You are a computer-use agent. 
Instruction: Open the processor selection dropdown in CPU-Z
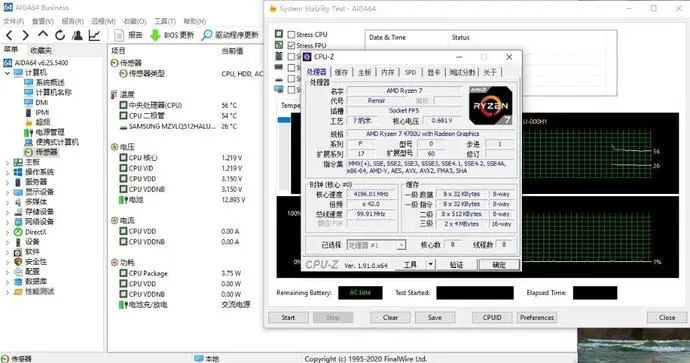pos(376,245)
